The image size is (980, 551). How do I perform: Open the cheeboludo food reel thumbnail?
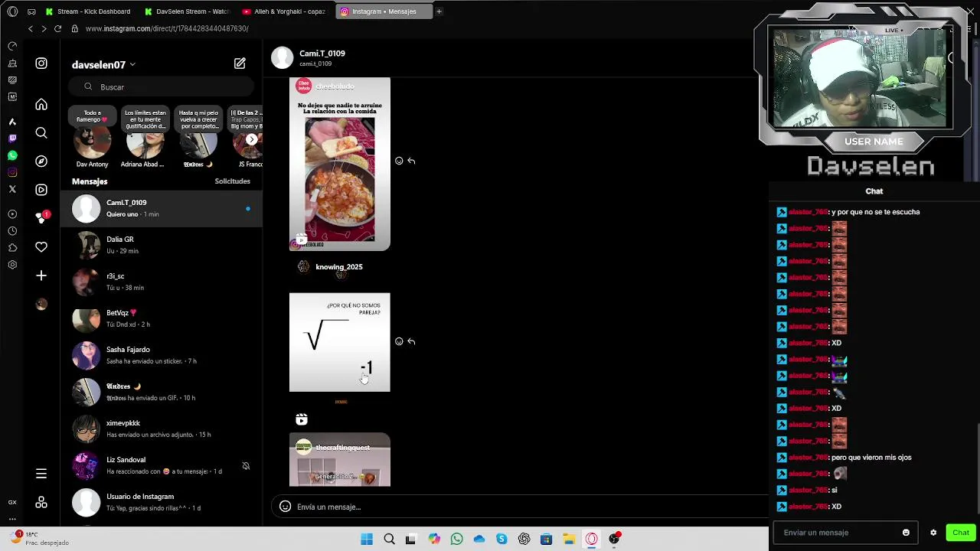[x=339, y=164]
